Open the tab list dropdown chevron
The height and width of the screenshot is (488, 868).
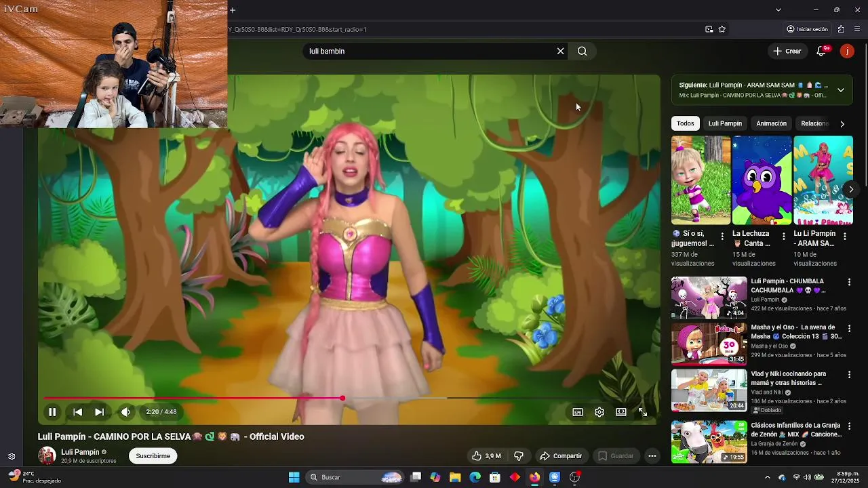tap(778, 10)
